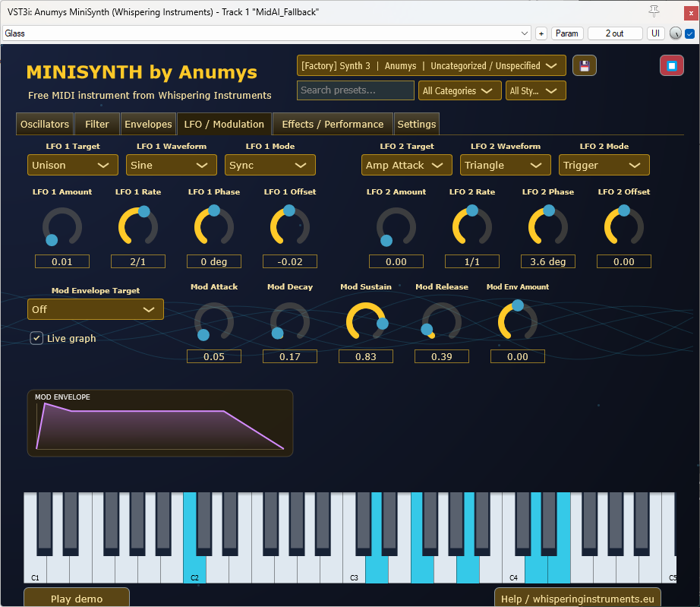Click the Mod Decay value 0.17
The width and height of the screenshot is (700, 607).
(x=290, y=356)
